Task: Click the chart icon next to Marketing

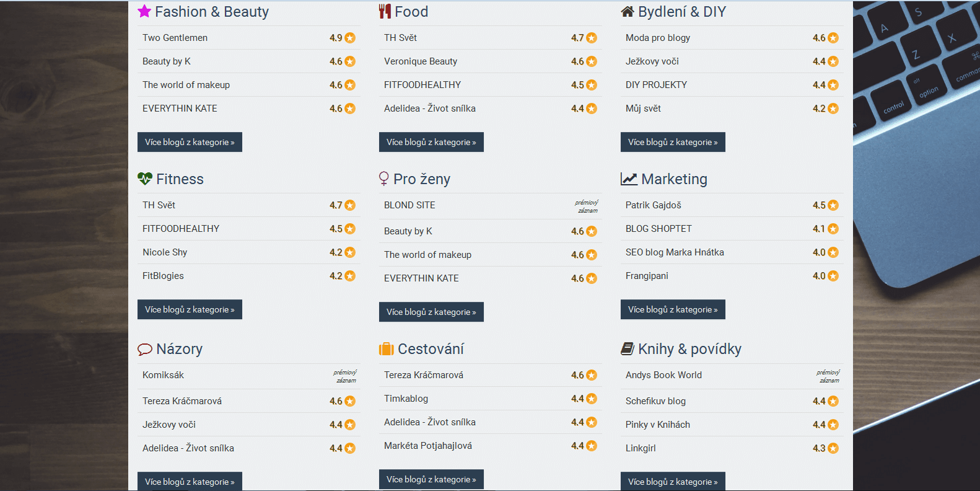Action: tap(629, 179)
